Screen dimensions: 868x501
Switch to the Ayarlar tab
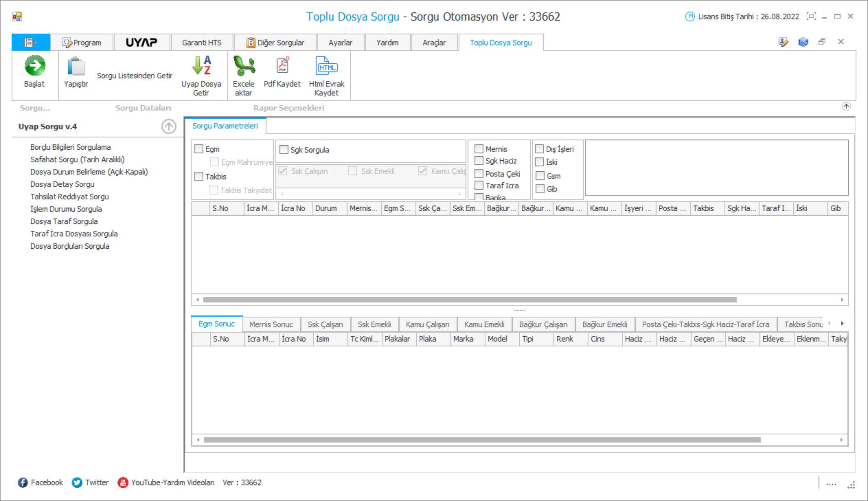click(341, 43)
